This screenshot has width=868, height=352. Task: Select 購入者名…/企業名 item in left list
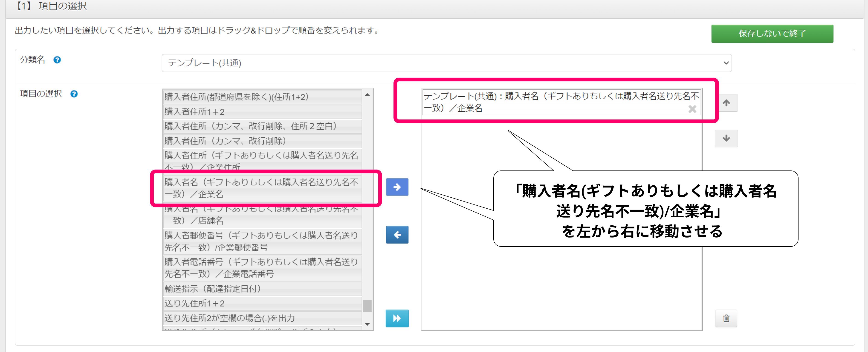click(x=262, y=188)
